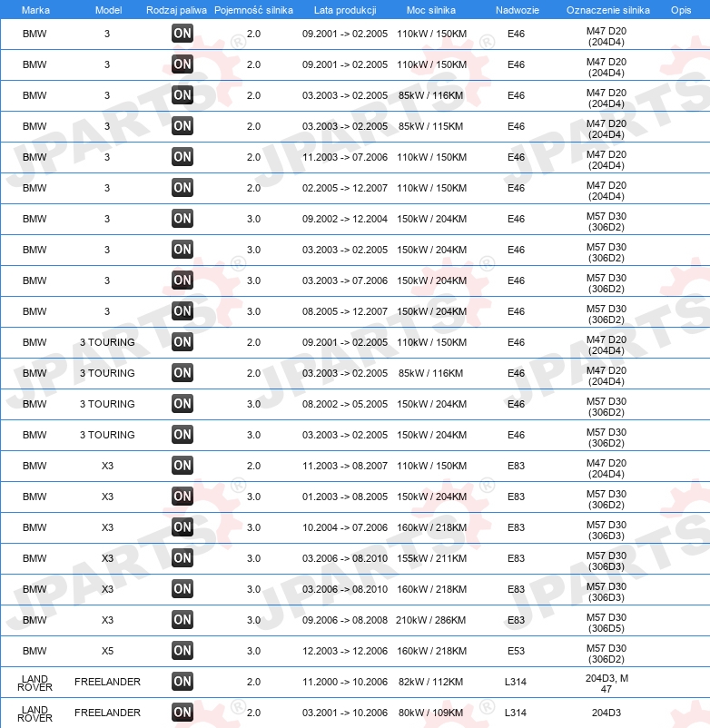Click the '204D3, M 47' engine code cell
Screen dimensions: 710x728
pyautogui.click(x=606, y=684)
